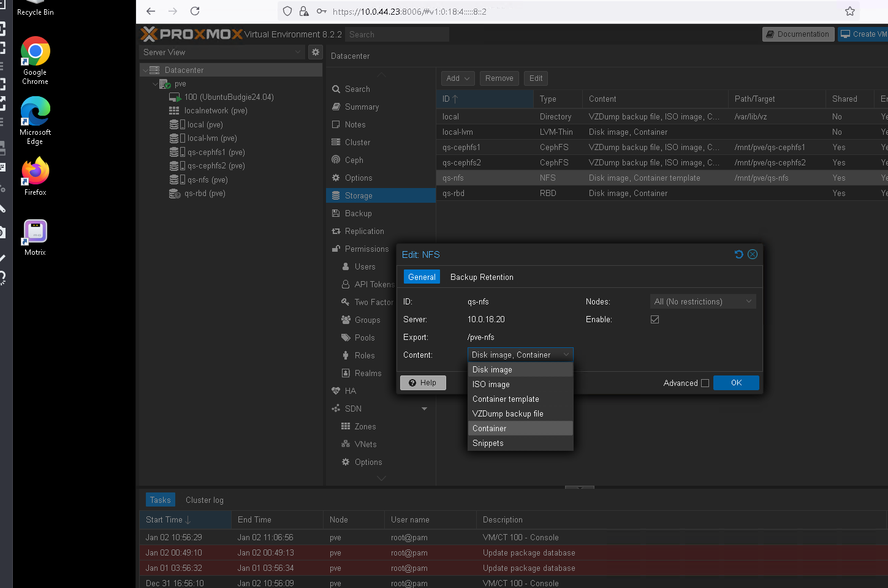Toggle the Enable checkbox for NFS storage
888x588 pixels.
(x=655, y=319)
